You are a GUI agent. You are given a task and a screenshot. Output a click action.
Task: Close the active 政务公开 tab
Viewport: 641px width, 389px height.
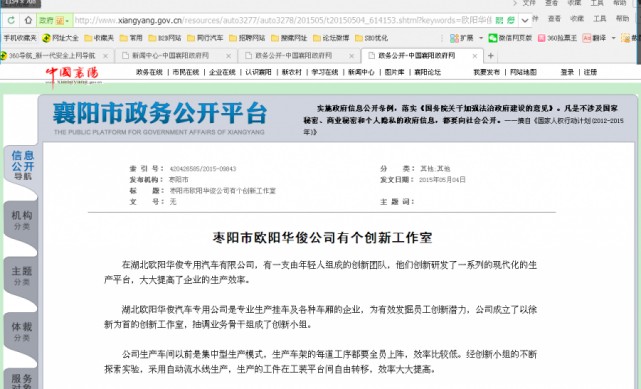pos(475,56)
